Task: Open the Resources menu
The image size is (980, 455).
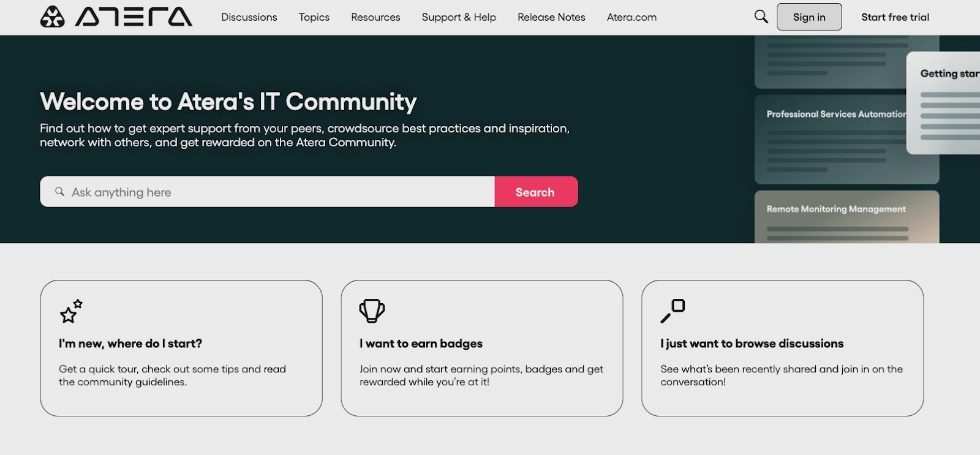Action: click(375, 17)
